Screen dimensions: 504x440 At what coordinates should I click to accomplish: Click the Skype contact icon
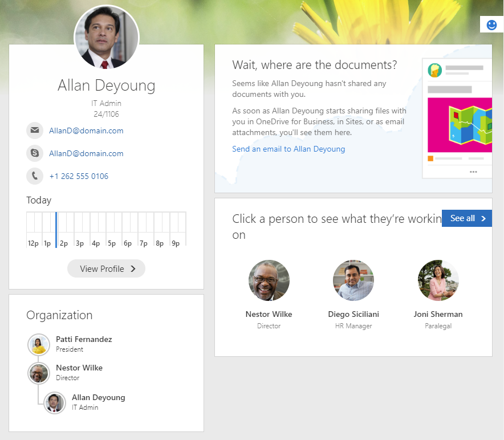[x=35, y=153]
